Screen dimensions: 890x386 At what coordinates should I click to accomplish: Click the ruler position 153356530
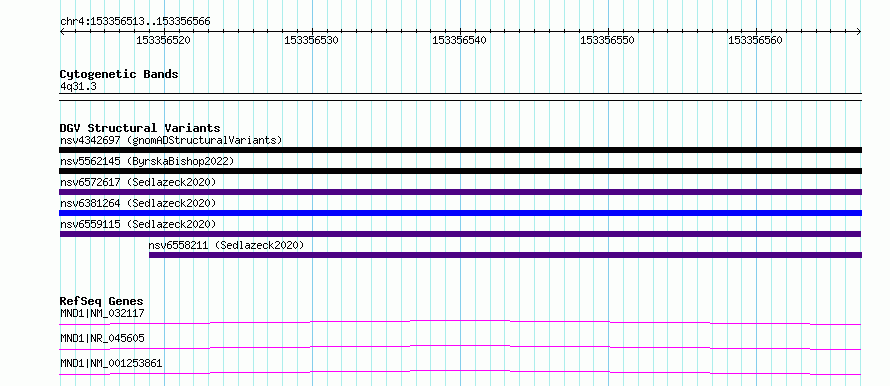pyautogui.click(x=312, y=40)
